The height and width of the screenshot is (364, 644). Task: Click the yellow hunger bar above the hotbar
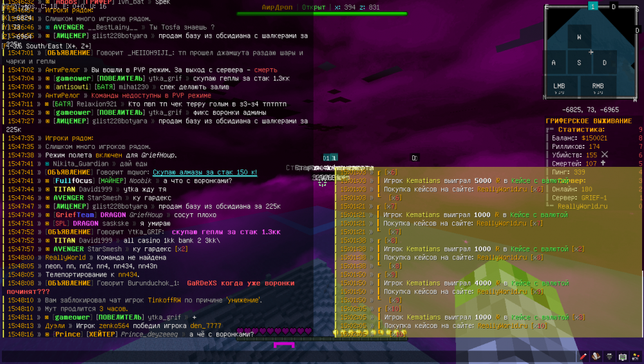(x=370, y=332)
